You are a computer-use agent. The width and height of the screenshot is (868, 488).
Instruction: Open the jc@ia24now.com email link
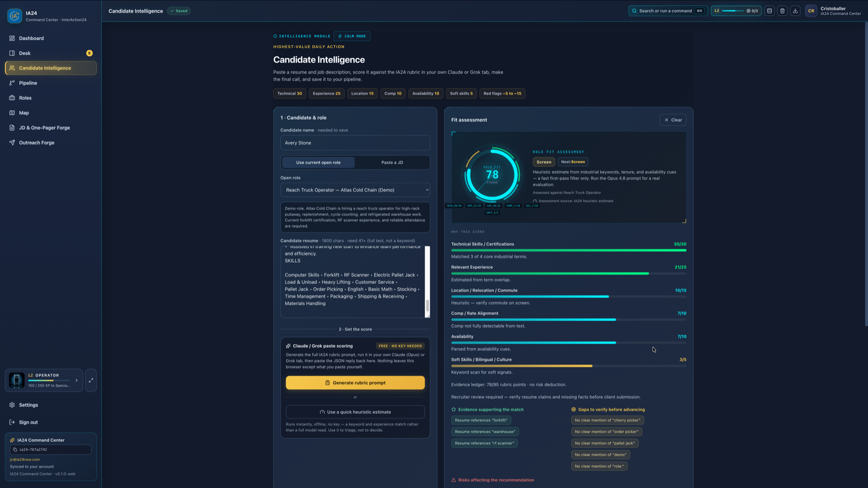click(25, 460)
